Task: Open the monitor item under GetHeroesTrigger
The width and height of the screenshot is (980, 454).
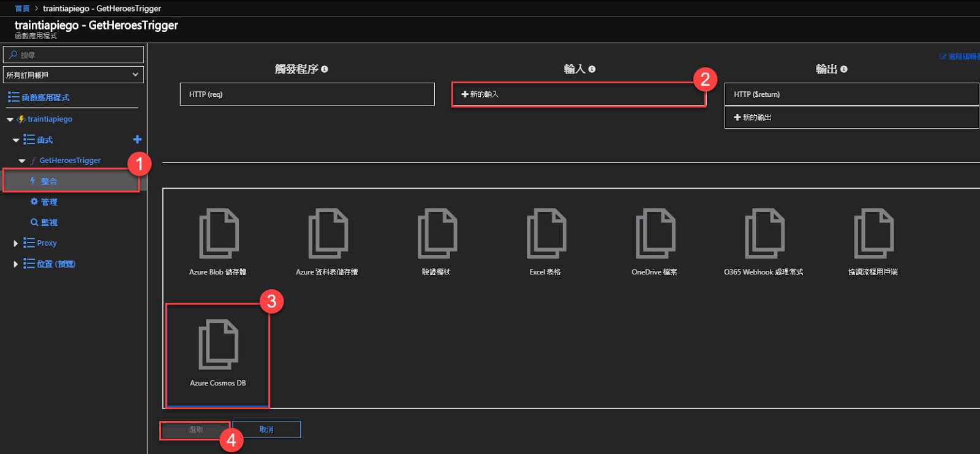Action: (49, 222)
